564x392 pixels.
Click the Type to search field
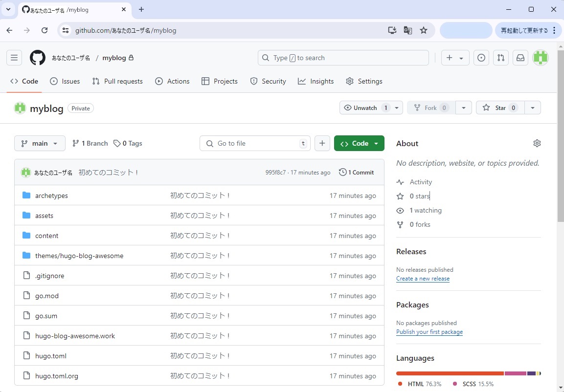coord(343,58)
